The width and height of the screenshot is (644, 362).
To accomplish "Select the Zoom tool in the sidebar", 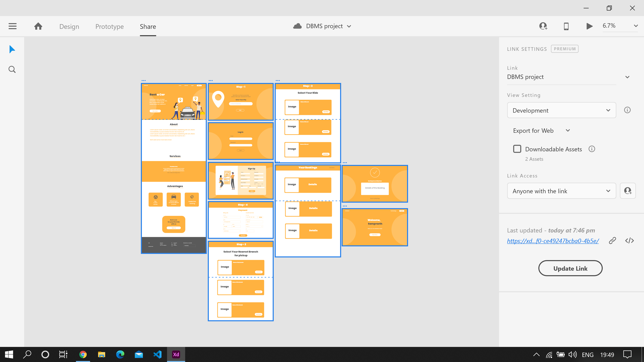I will click(x=12, y=69).
